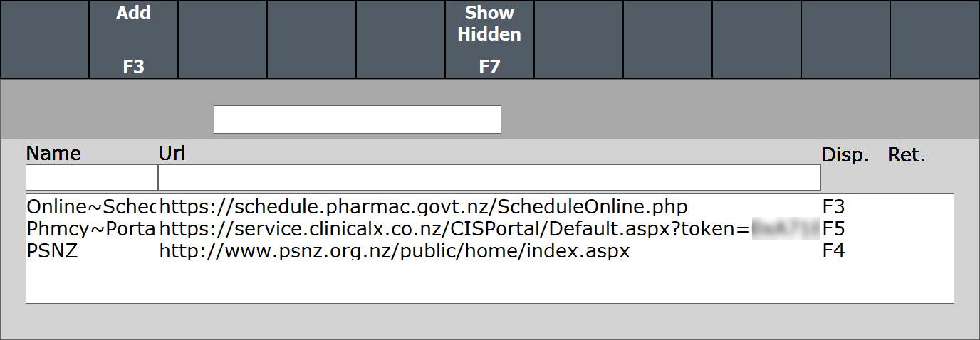Click the service.clinicalx.co.nz URL
980x340 pixels.
tap(454, 229)
